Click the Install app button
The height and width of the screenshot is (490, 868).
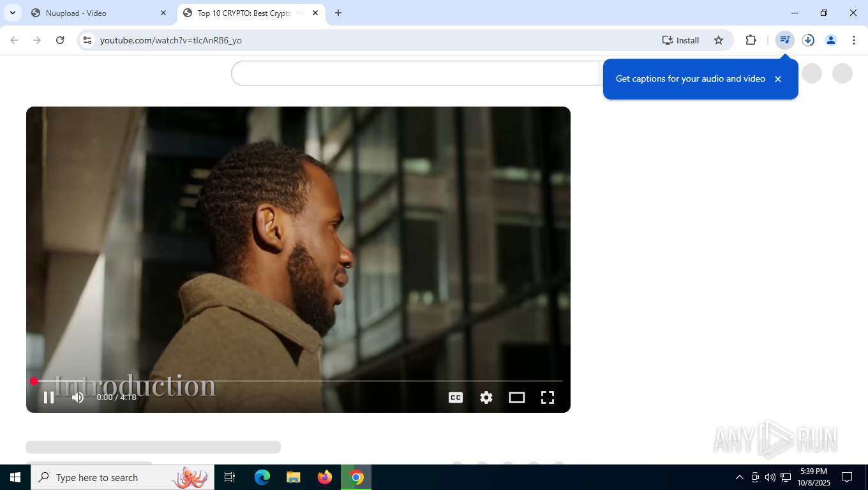681,40
